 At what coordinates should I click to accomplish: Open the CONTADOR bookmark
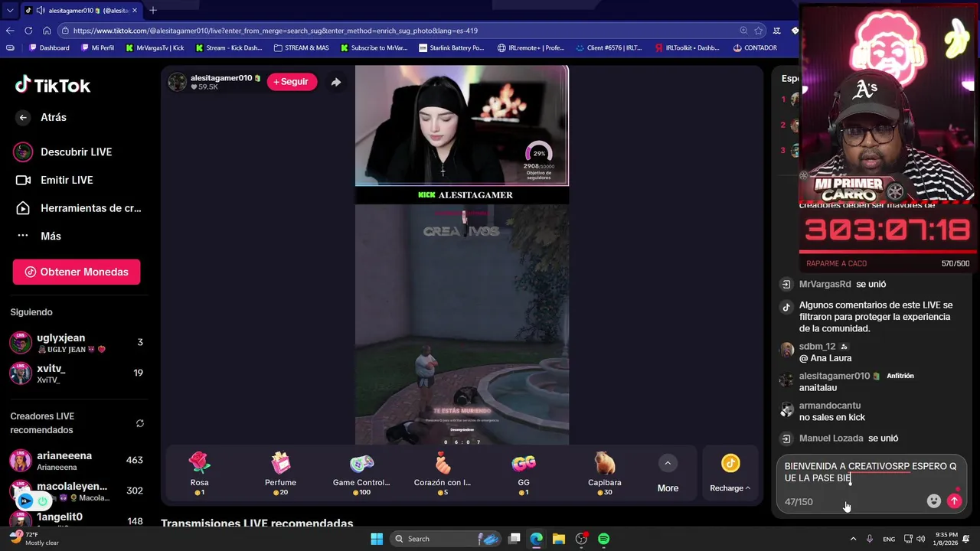pos(755,47)
